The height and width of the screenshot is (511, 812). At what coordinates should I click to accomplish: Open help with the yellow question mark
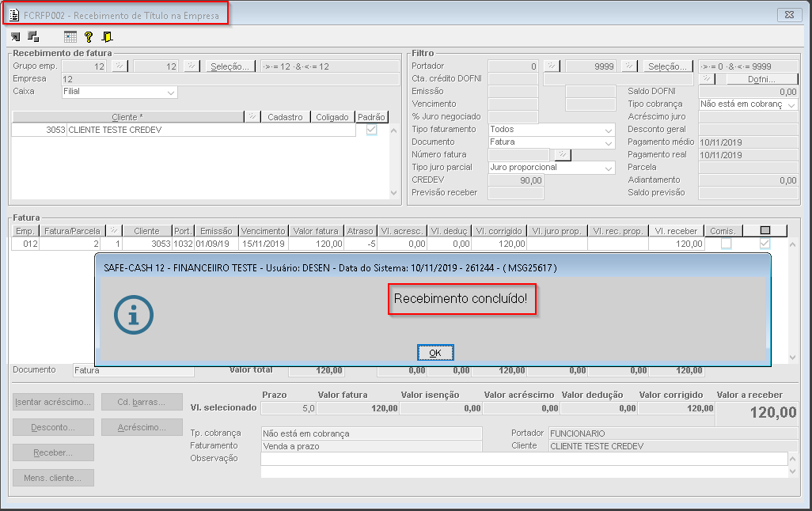[89, 36]
